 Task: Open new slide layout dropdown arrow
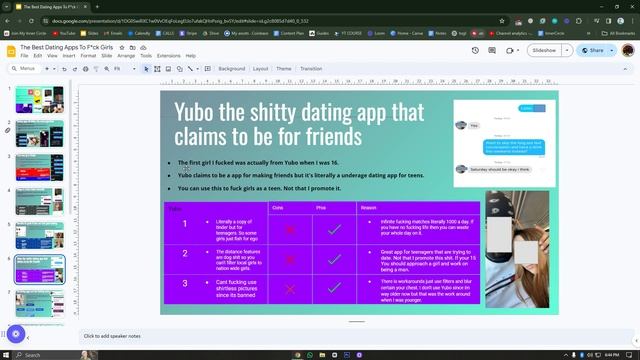(x=54, y=69)
